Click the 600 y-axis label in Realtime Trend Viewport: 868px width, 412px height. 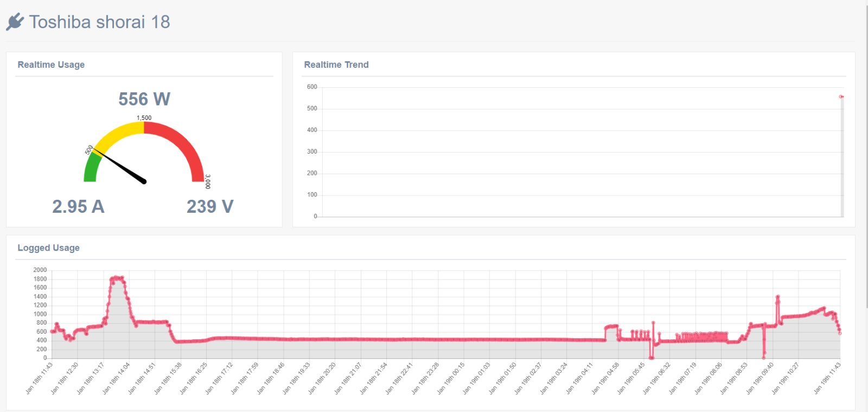coord(312,87)
